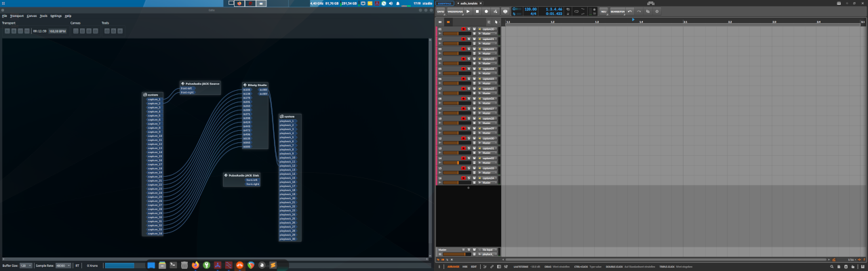Click the undo arrow in Bitwig toolbar
The height and width of the screenshot is (271, 868).
tap(630, 12)
